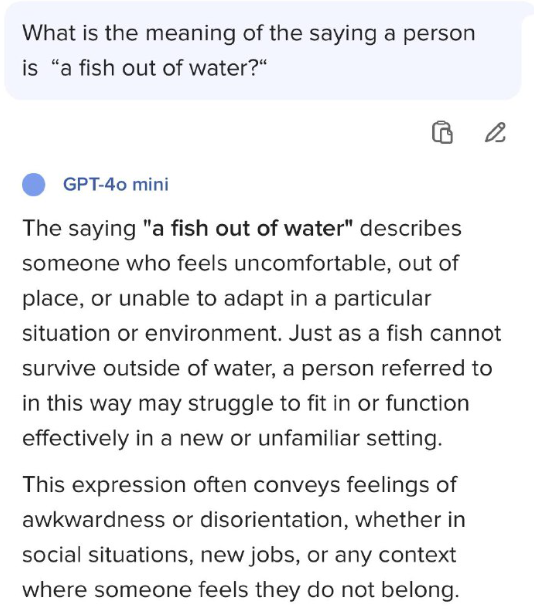Click the blue circular GPT-4o mini avatar
Screen dimensions: 534x611
(34, 184)
